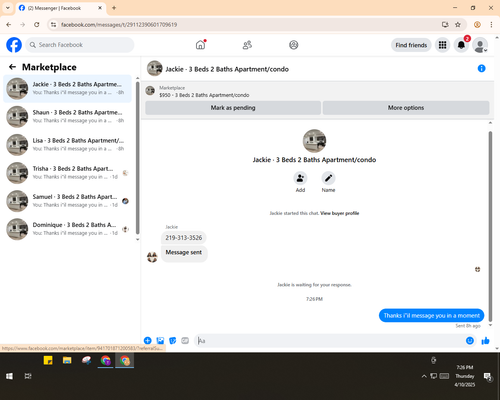This screenshot has width=500, height=400.
Task: Open the Trisha 3 Beds 2 Baths conversation
Action: (67, 173)
